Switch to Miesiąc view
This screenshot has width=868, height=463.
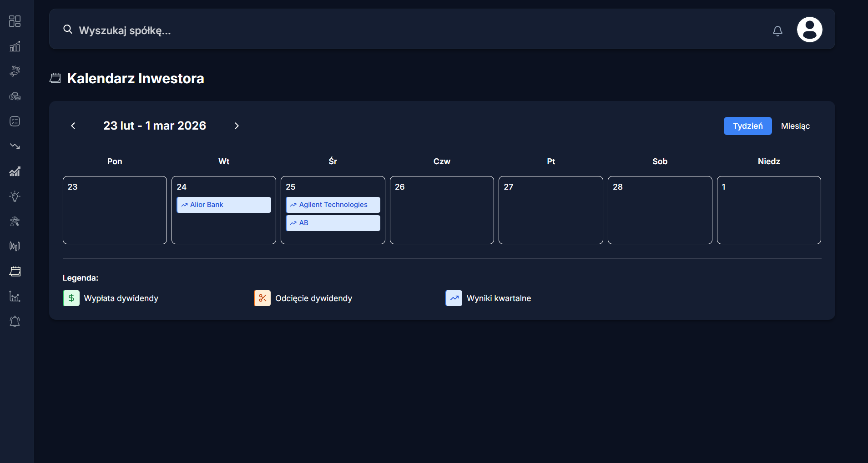click(795, 126)
